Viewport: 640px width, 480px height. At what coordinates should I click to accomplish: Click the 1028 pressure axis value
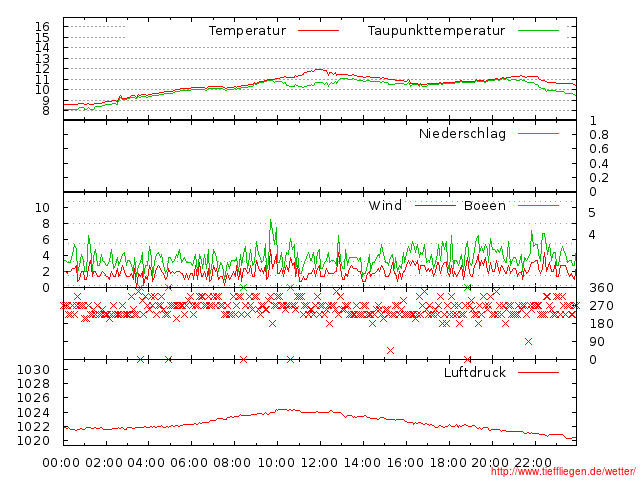pos(33,384)
